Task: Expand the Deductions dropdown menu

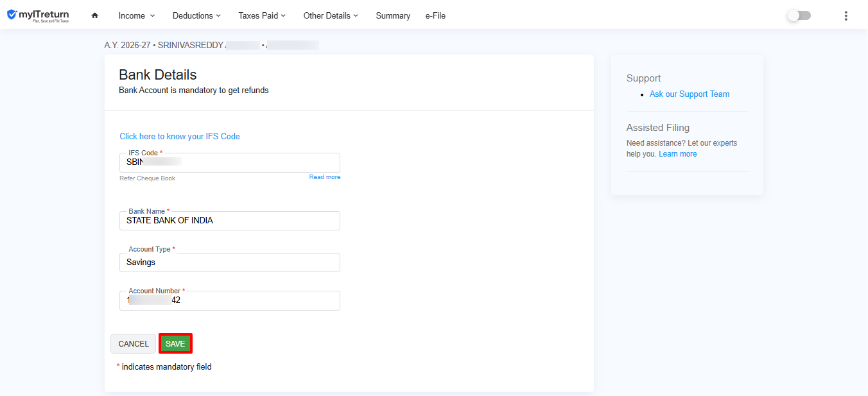Action: (x=196, y=15)
